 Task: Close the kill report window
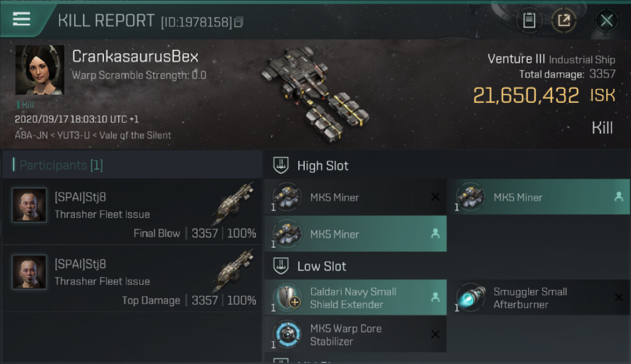tap(607, 20)
